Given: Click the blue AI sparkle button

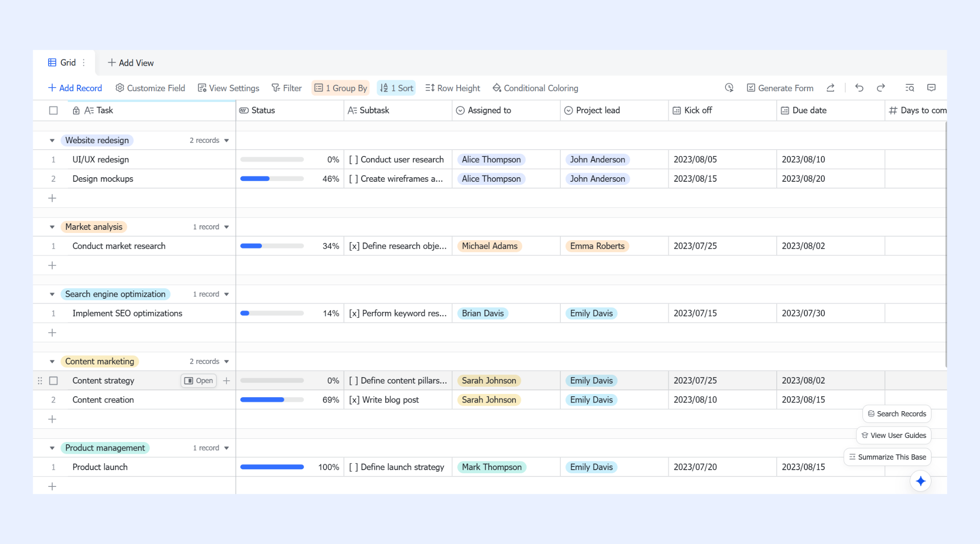Looking at the screenshot, I should [921, 481].
